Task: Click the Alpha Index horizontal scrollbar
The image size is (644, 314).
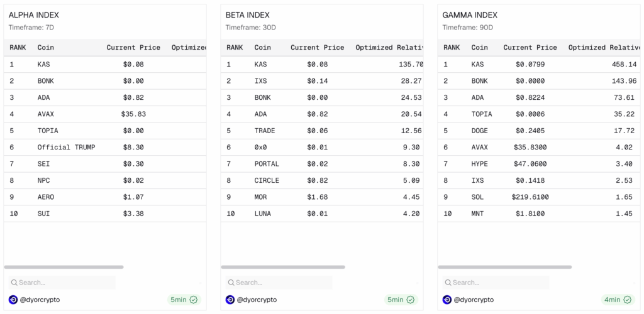Action: [x=64, y=267]
